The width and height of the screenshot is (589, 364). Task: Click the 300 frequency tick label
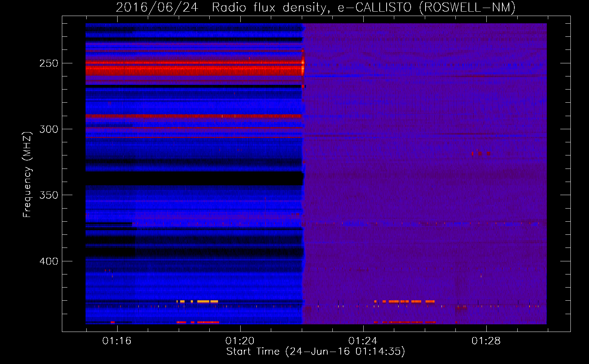coord(49,129)
